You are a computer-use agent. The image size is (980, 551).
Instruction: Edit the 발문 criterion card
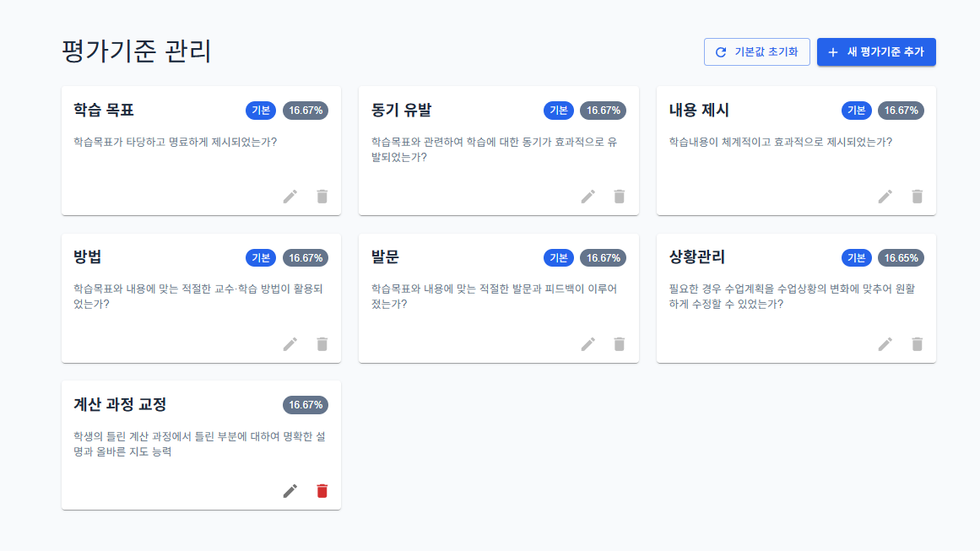coord(588,344)
